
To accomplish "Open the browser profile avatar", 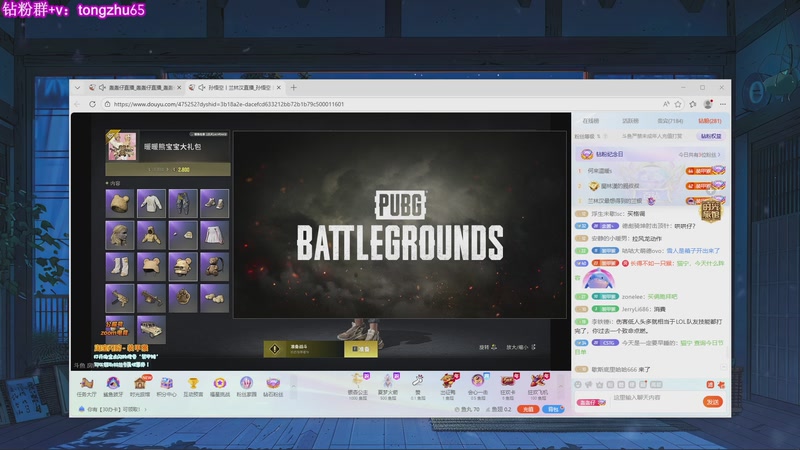I will 708,104.
